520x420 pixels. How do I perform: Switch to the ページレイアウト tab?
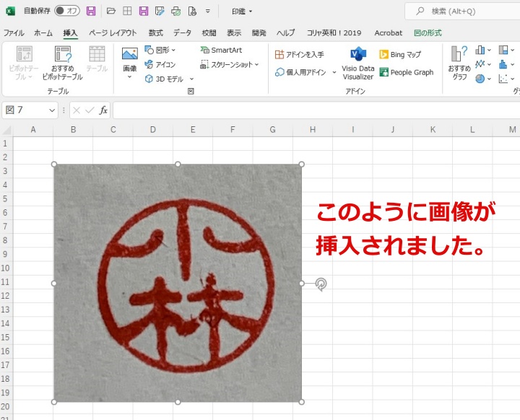click(113, 32)
